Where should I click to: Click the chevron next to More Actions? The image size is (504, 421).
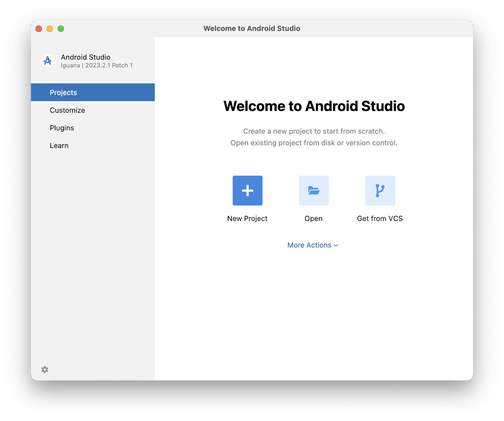pyautogui.click(x=336, y=245)
